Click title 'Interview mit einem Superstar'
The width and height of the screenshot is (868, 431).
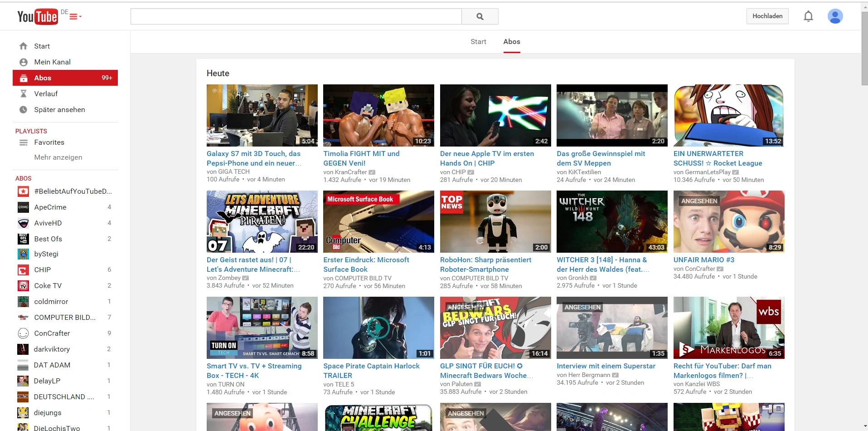(606, 366)
